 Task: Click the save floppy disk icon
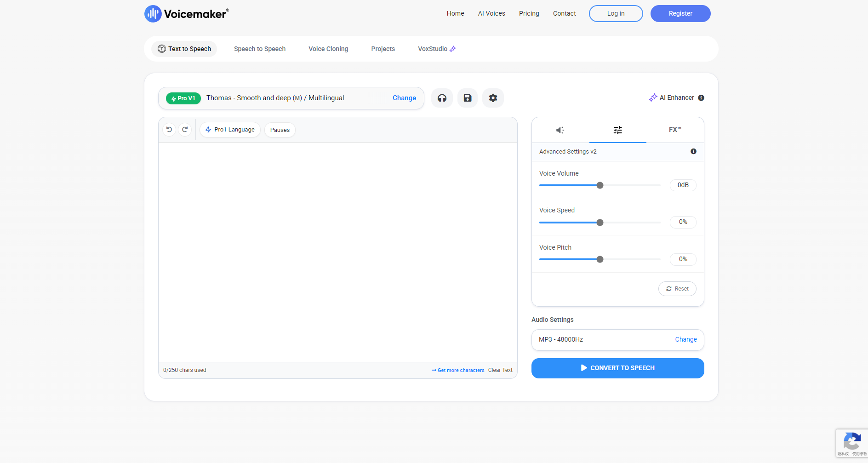[468, 98]
